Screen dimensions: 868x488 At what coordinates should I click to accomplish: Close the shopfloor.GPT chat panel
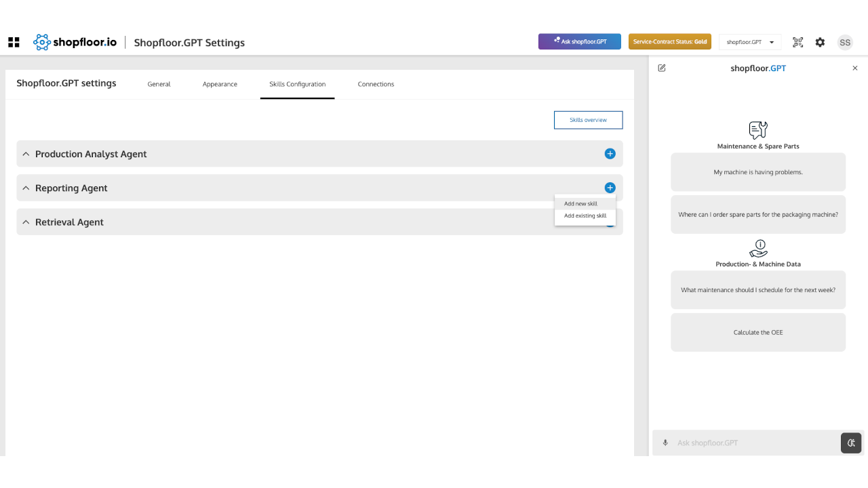[x=855, y=68]
